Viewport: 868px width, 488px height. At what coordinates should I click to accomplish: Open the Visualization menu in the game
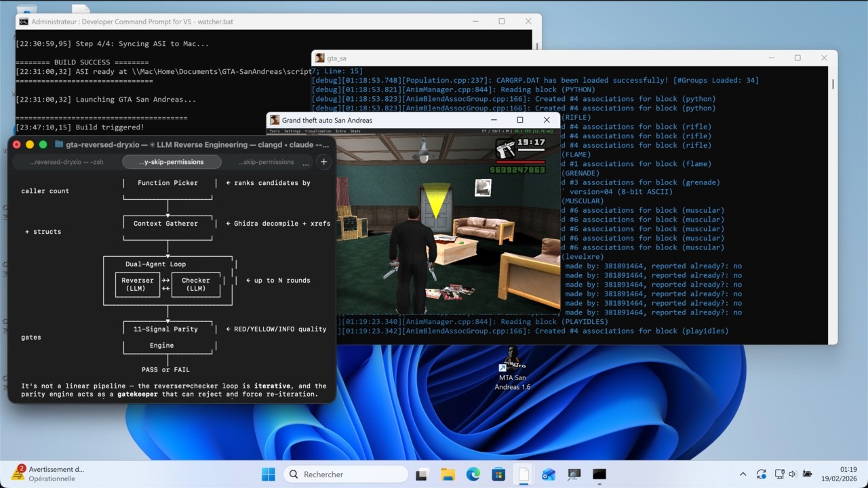318,131
